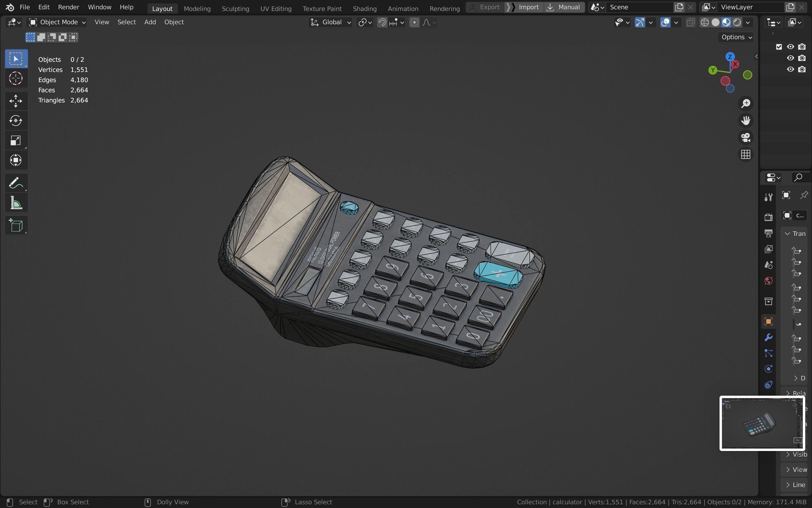Open the Scene properties tab
Viewport: 812px width, 508px height.
click(768, 265)
